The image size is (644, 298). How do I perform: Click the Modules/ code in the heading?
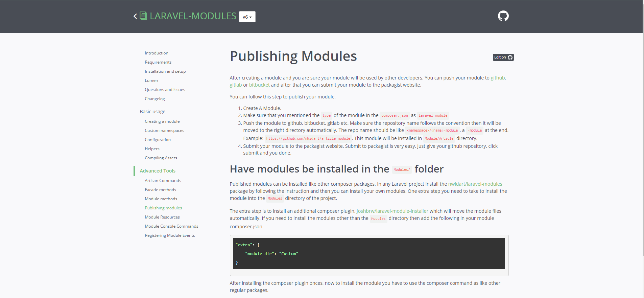pos(402,170)
